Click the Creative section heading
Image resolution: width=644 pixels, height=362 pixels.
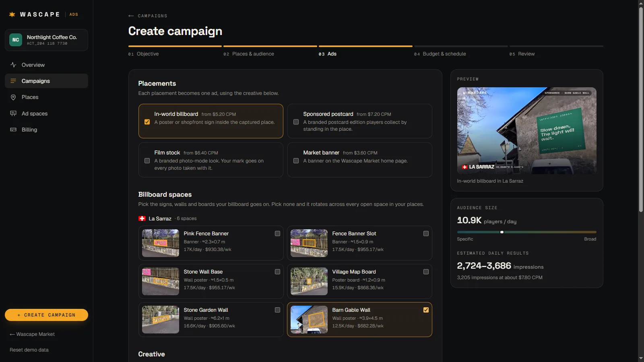pyautogui.click(x=151, y=354)
